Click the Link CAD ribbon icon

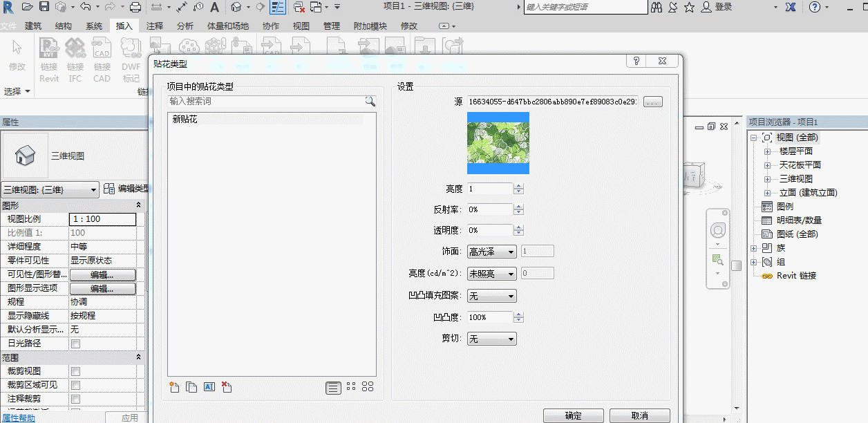(x=102, y=60)
